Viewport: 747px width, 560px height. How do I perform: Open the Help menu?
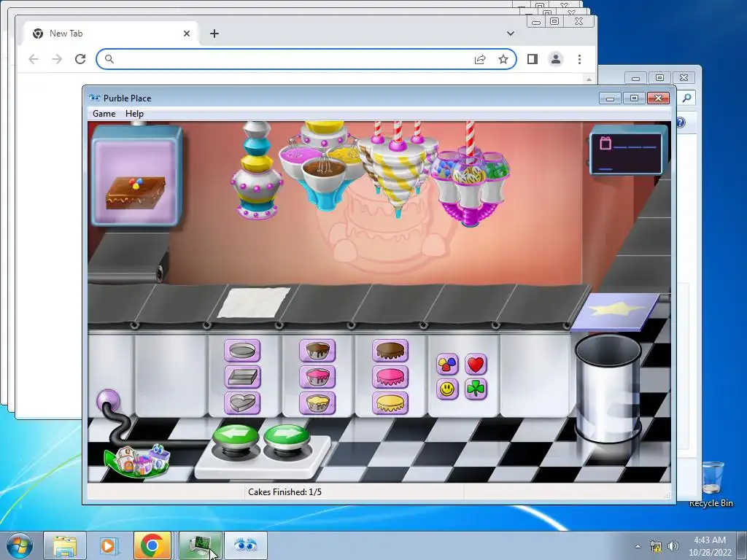click(x=134, y=113)
